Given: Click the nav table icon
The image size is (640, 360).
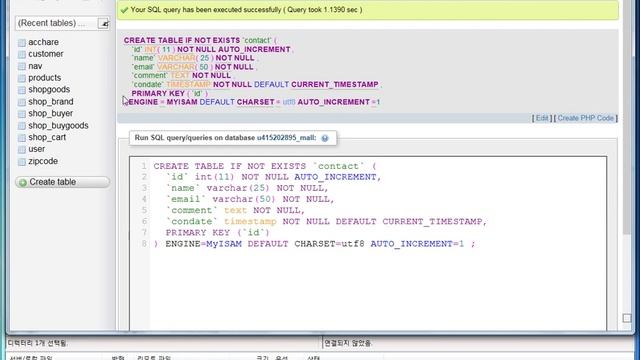Looking at the screenshot, I should click(22, 66).
